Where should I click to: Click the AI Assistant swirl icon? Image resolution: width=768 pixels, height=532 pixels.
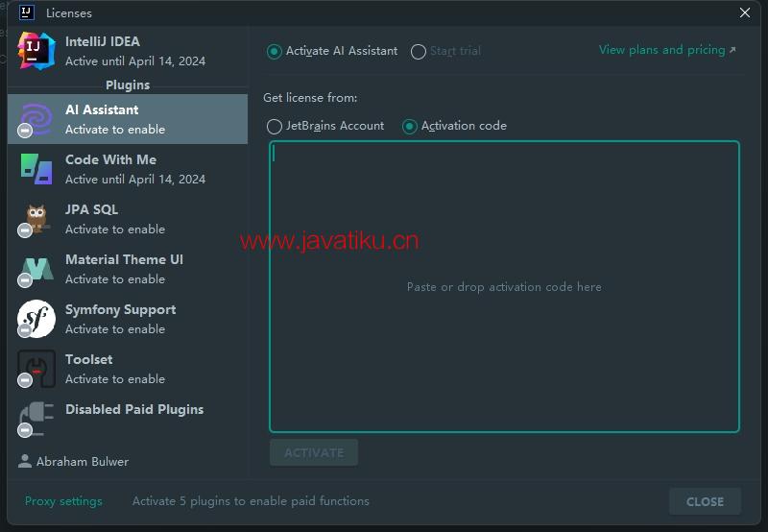(x=36, y=119)
